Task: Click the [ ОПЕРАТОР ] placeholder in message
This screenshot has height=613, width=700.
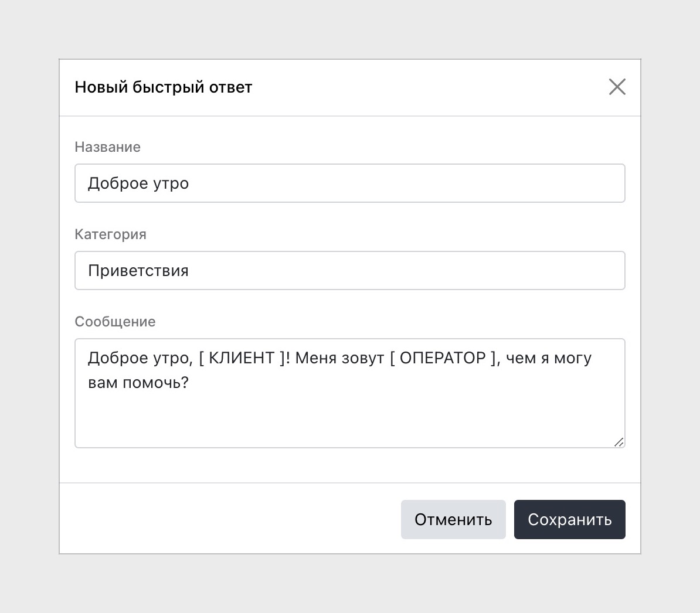Action: point(443,358)
